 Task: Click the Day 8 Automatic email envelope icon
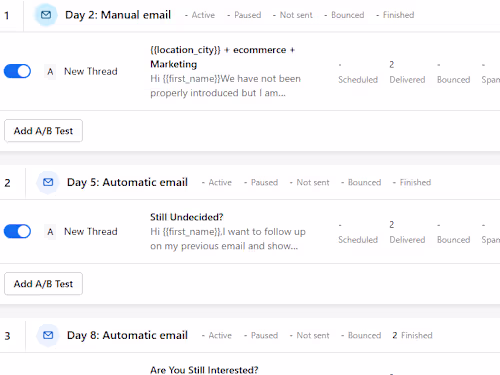coord(48,335)
